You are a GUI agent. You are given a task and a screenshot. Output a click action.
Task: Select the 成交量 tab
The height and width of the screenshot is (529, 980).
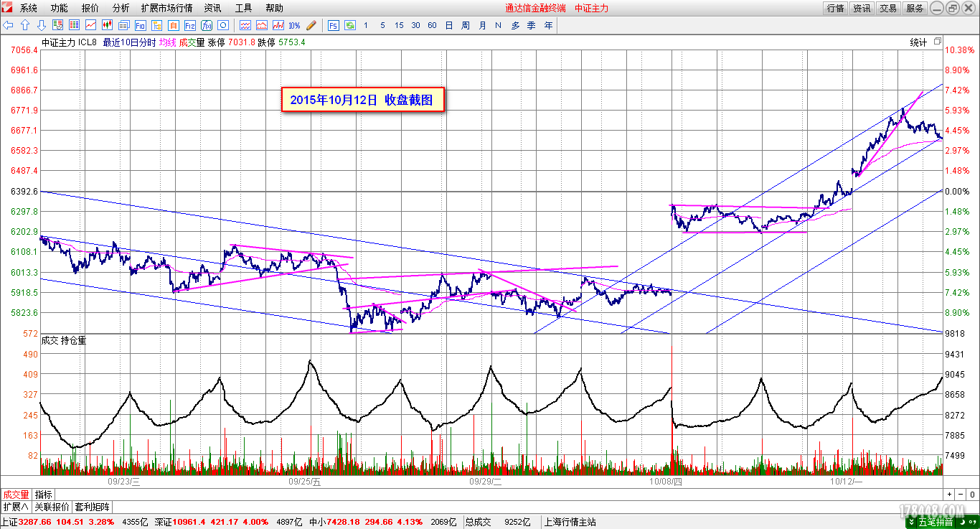pos(16,495)
